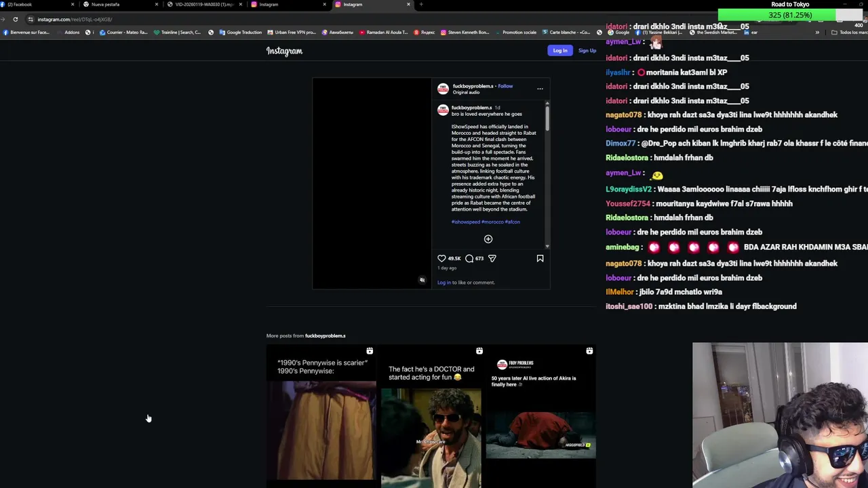Screen dimensions: 868x488
Task: Click the Instagram wordmark logo
Action: click(284, 51)
